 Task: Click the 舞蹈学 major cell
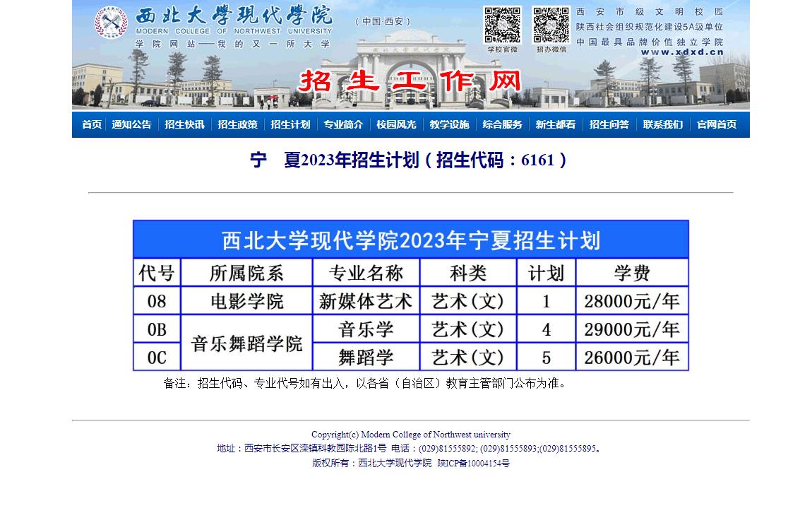click(x=366, y=358)
